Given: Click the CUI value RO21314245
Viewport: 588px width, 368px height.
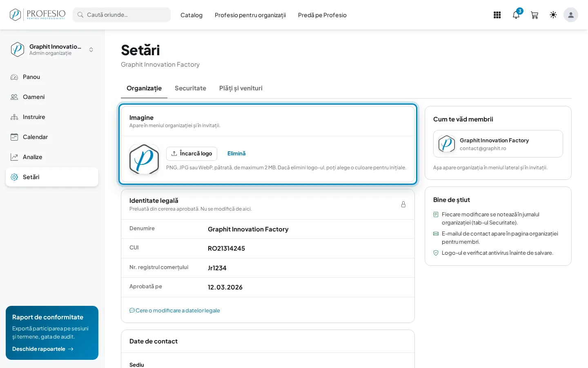Looking at the screenshot, I should click(x=226, y=249).
